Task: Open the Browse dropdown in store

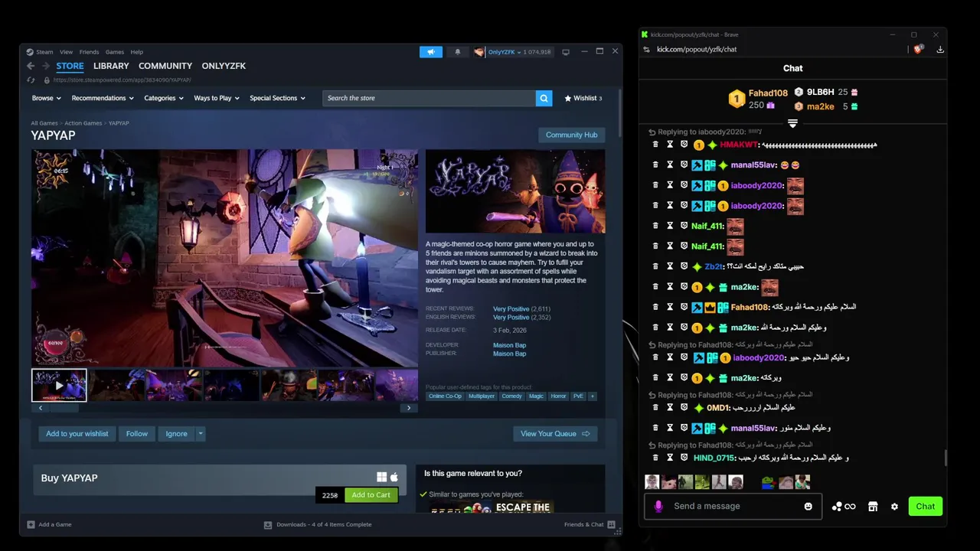Action: (x=47, y=98)
